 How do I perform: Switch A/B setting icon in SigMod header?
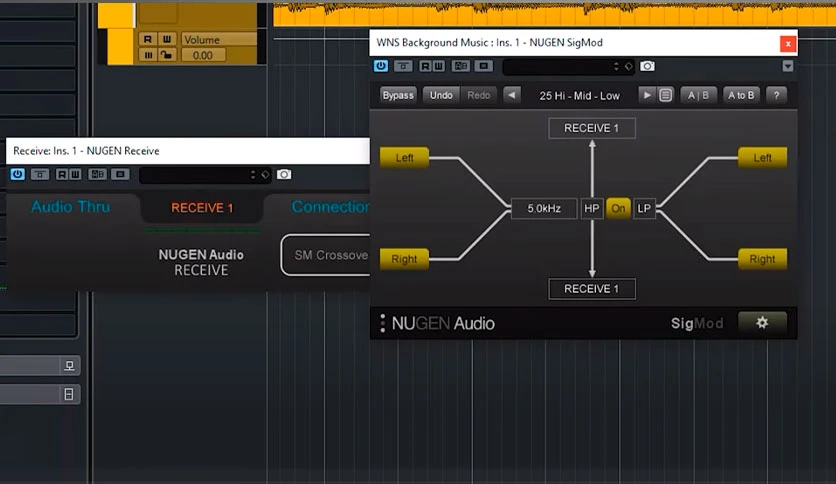[461, 66]
